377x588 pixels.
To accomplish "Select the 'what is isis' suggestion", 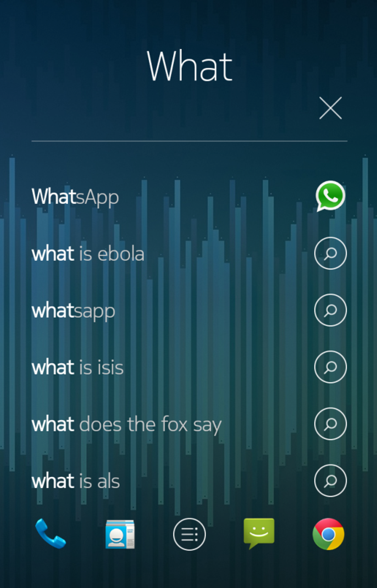I will coord(78,368).
